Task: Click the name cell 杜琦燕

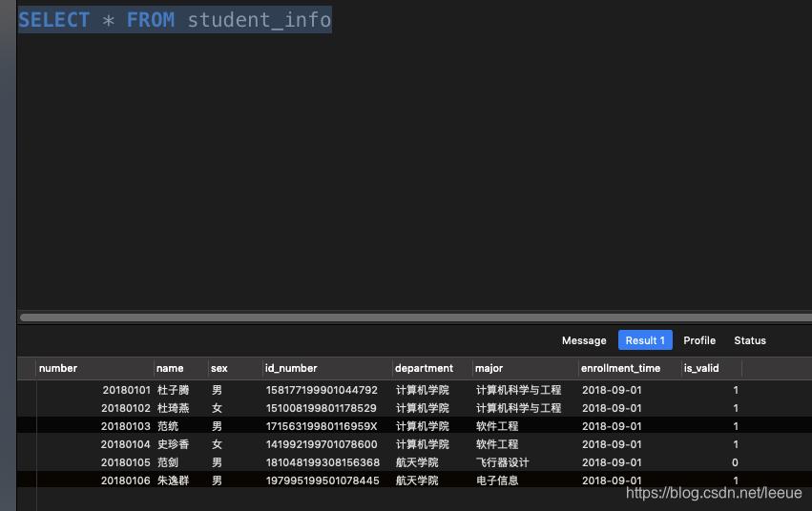Action: tap(173, 408)
